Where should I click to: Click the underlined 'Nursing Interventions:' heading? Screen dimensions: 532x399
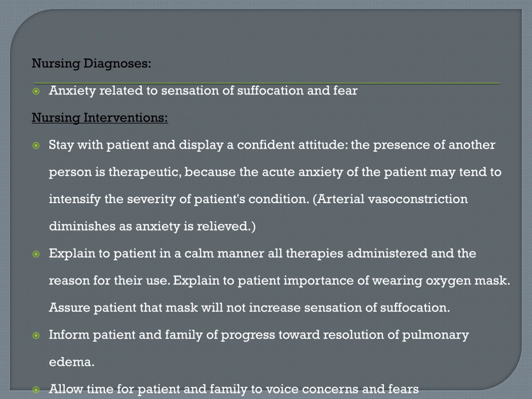(100, 118)
